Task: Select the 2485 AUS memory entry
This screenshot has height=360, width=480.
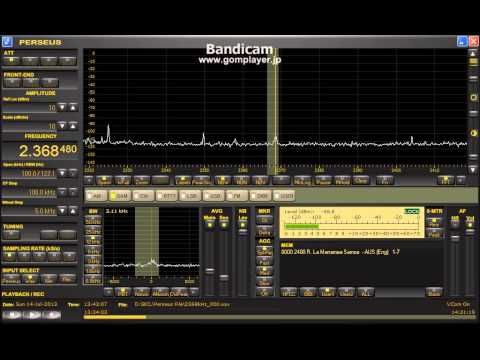Action: point(340,252)
